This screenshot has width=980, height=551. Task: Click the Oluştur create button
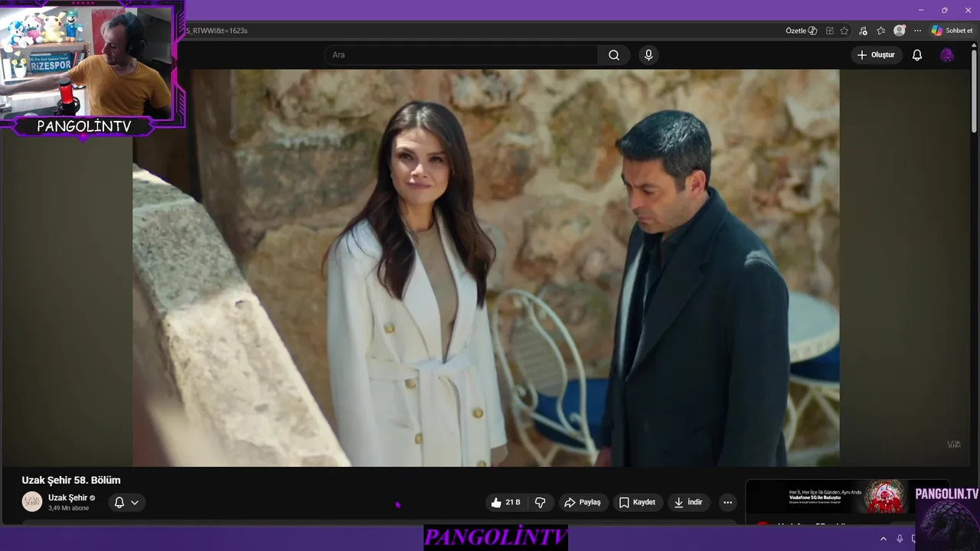876,55
